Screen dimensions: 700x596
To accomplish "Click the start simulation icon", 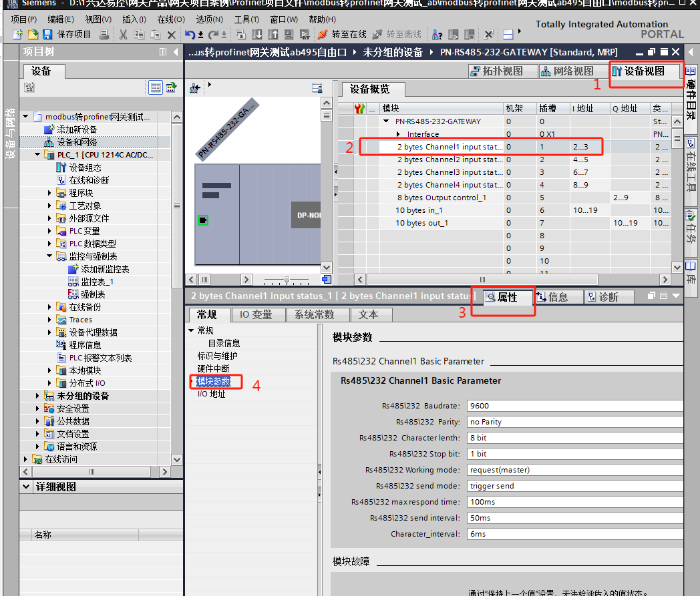I will 289,34.
